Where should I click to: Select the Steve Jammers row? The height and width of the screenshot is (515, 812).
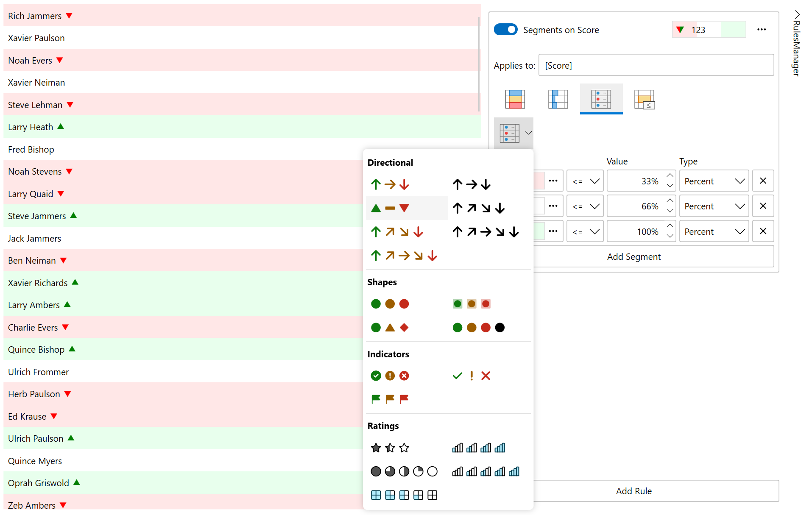click(183, 216)
